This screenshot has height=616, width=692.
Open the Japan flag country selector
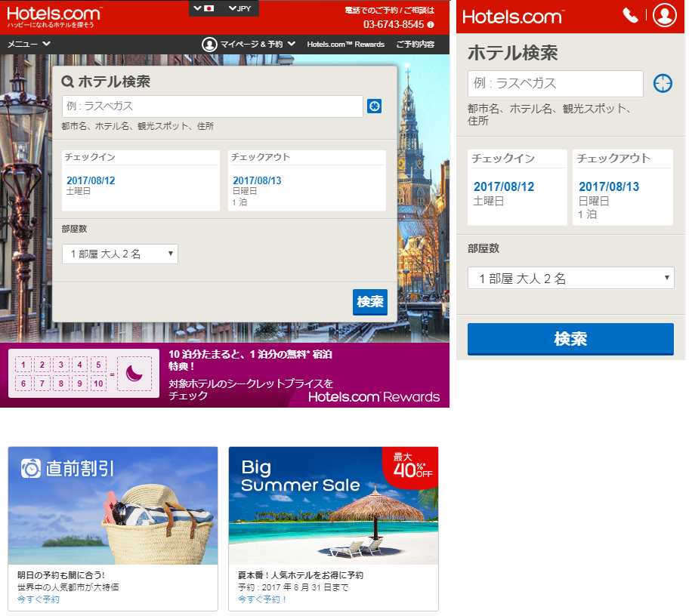(204, 8)
